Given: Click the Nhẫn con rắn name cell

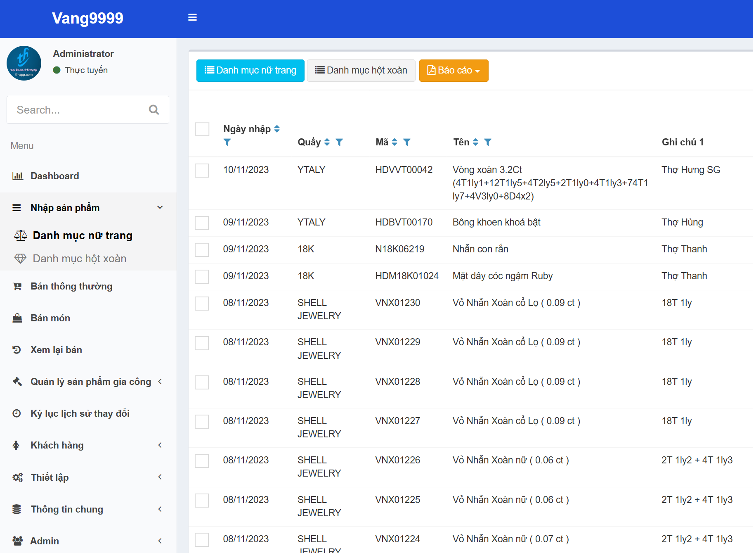Looking at the screenshot, I should pos(480,249).
